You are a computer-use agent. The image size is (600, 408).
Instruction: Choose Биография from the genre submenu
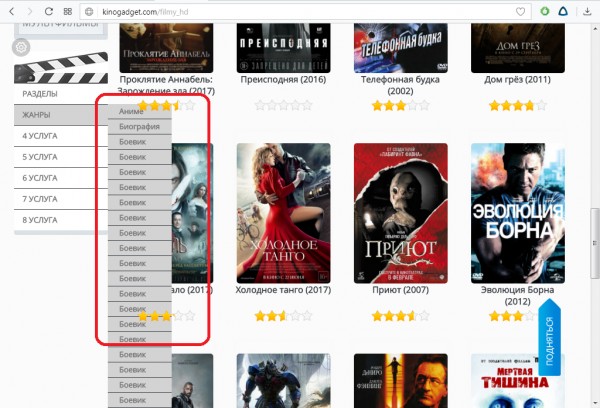click(140, 127)
